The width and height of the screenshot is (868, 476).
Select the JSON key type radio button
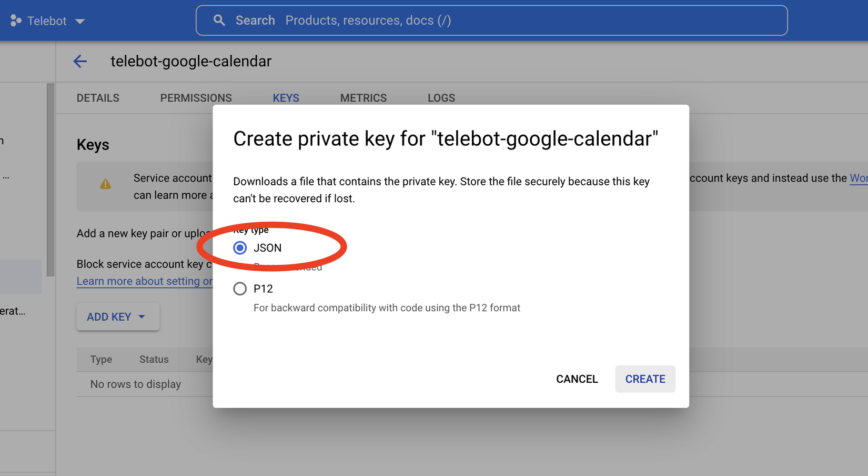[x=240, y=247]
